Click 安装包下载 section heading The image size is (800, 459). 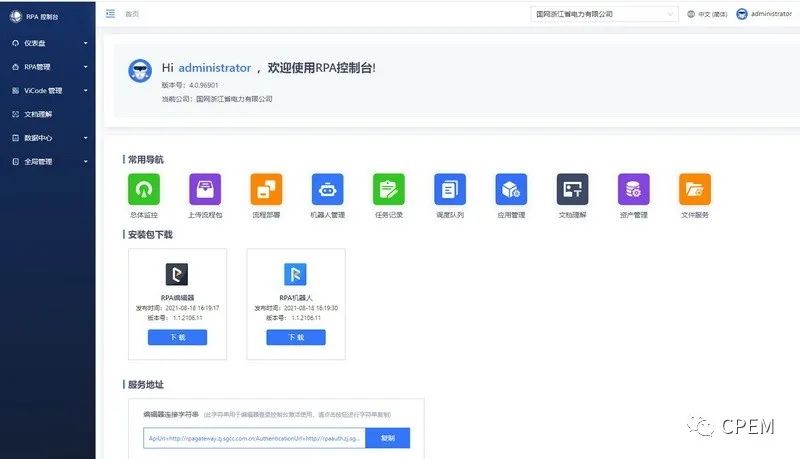click(x=150, y=235)
